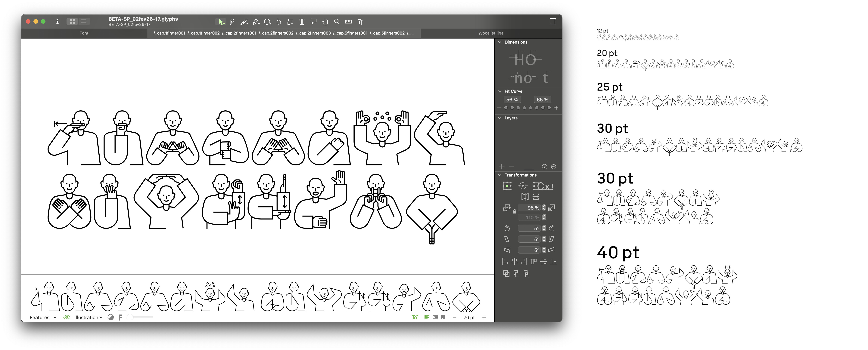Pick the Measurement ruler tool
The width and height of the screenshot is (868, 350).
coord(348,22)
